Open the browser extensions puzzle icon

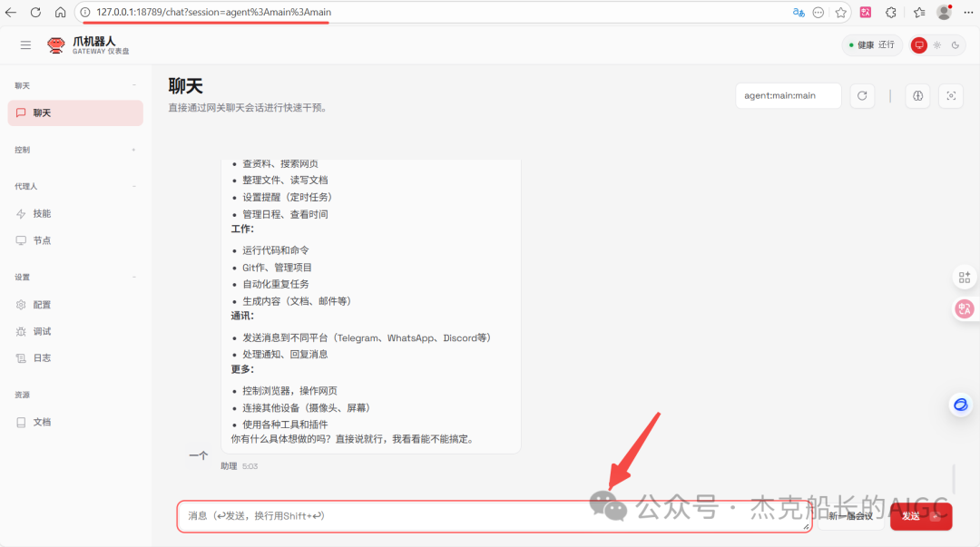pos(891,12)
